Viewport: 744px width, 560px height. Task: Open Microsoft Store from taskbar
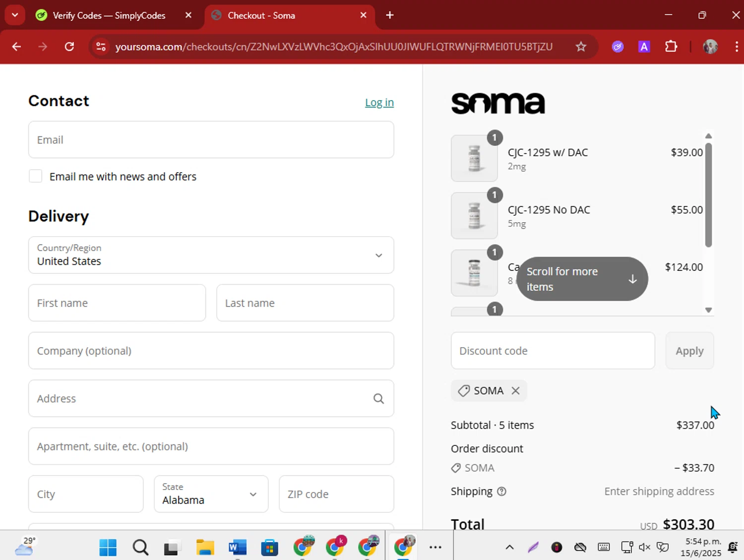pyautogui.click(x=269, y=547)
